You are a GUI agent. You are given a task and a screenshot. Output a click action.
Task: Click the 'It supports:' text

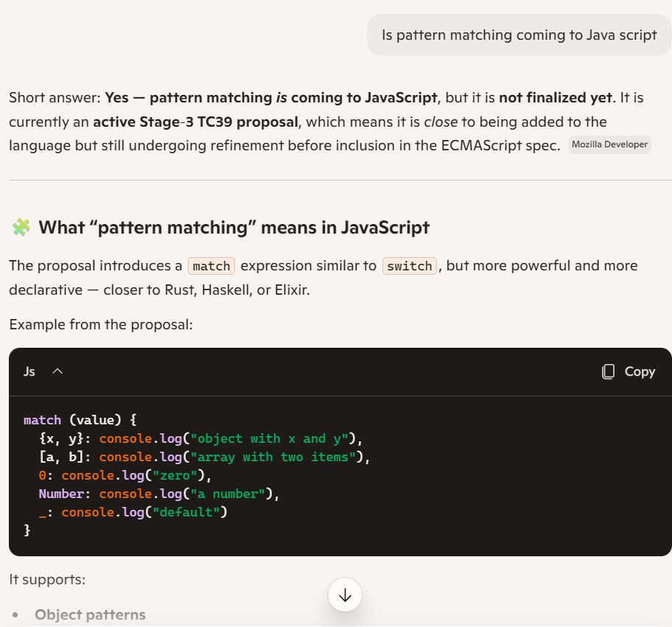click(x=47, y=579)
